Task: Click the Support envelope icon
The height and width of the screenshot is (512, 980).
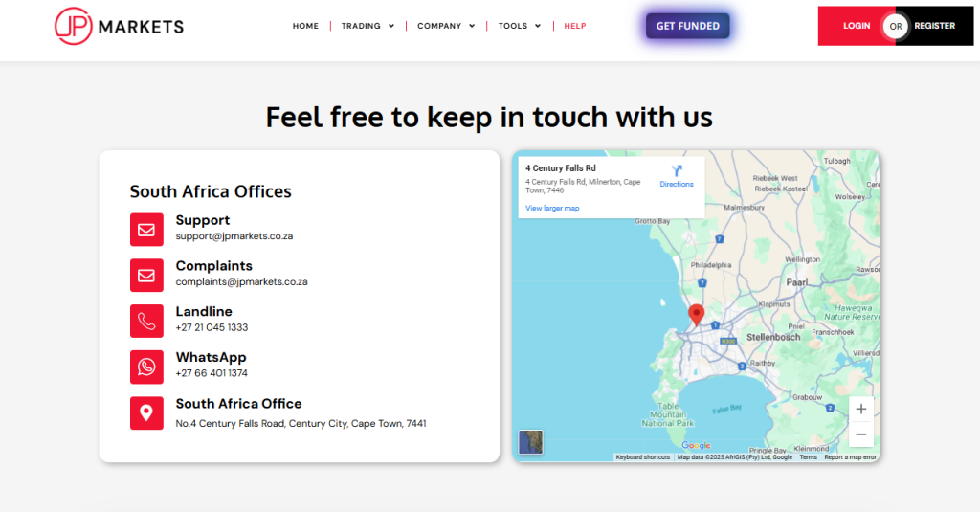Action: (x=146, y=230)
